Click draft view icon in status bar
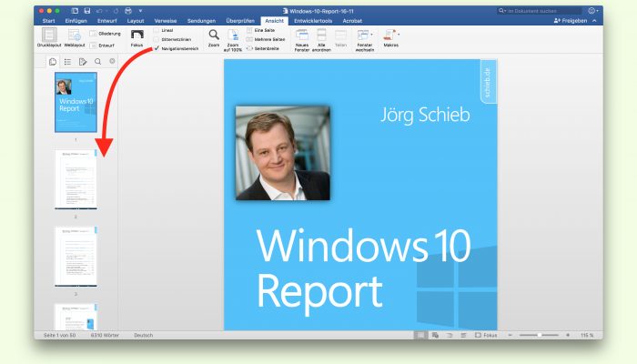The image size is (637, 364). [x=463, y=335]
